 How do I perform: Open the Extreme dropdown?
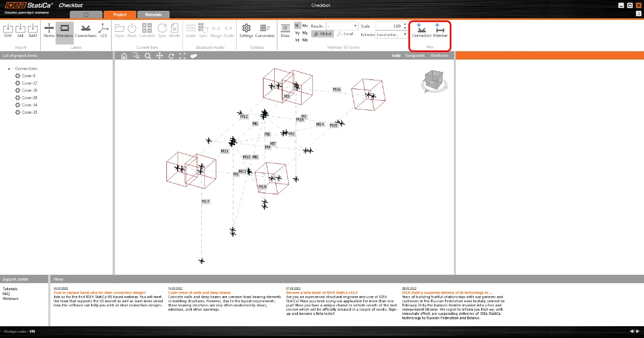pos(392,34)
